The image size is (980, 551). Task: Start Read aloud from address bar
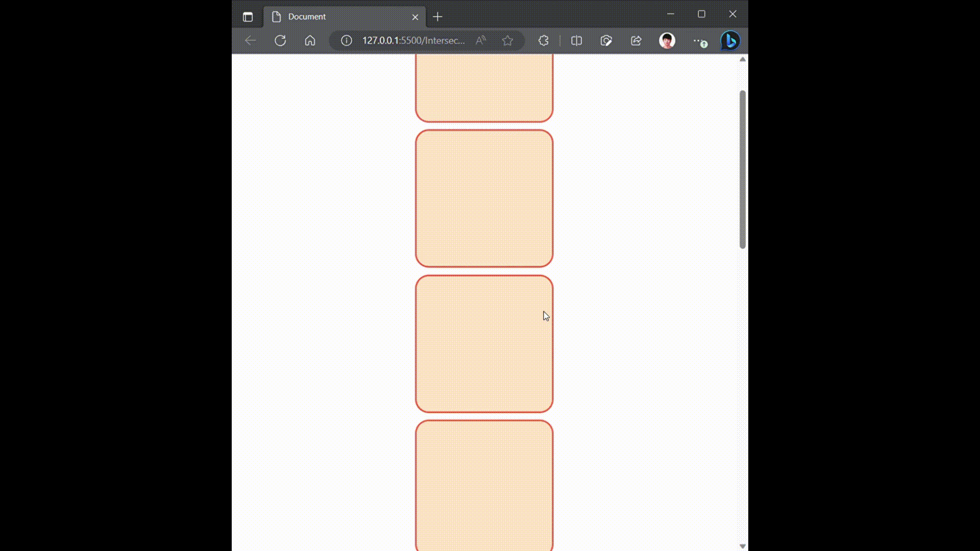(x=480, y=41)
